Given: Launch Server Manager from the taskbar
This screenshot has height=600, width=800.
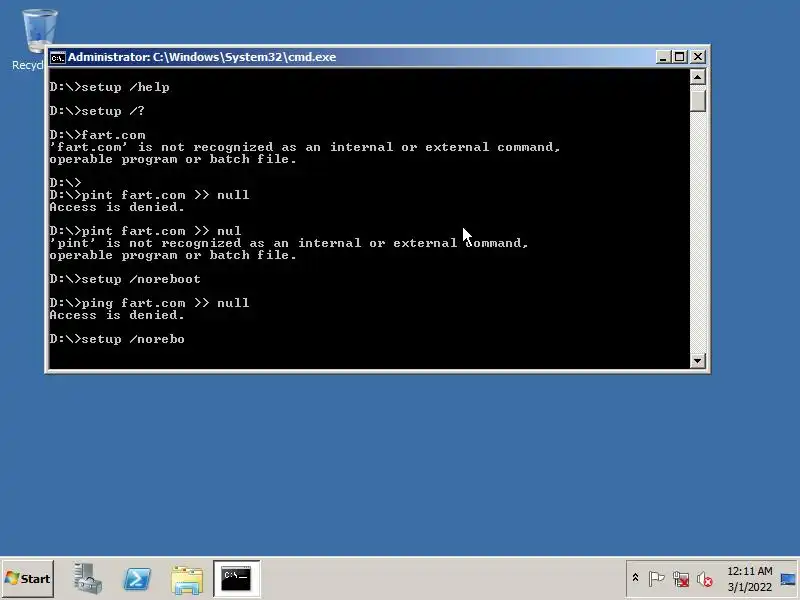Looking at the screenshot, I should (x=87, y=579).
